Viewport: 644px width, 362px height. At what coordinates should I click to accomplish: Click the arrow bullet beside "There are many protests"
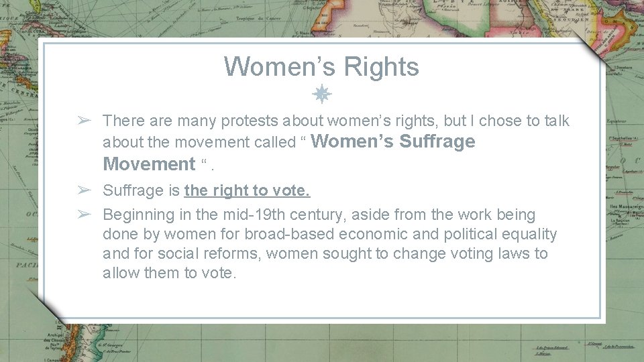click(x=83, y=121)
